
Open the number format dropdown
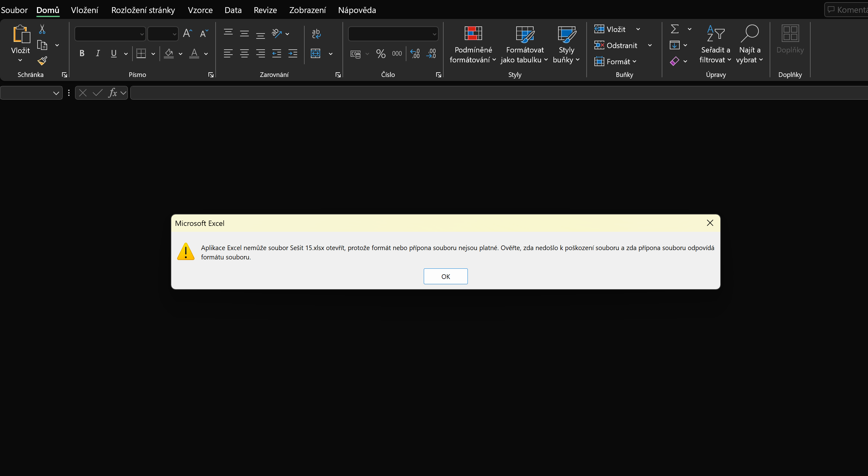[434, 34]
